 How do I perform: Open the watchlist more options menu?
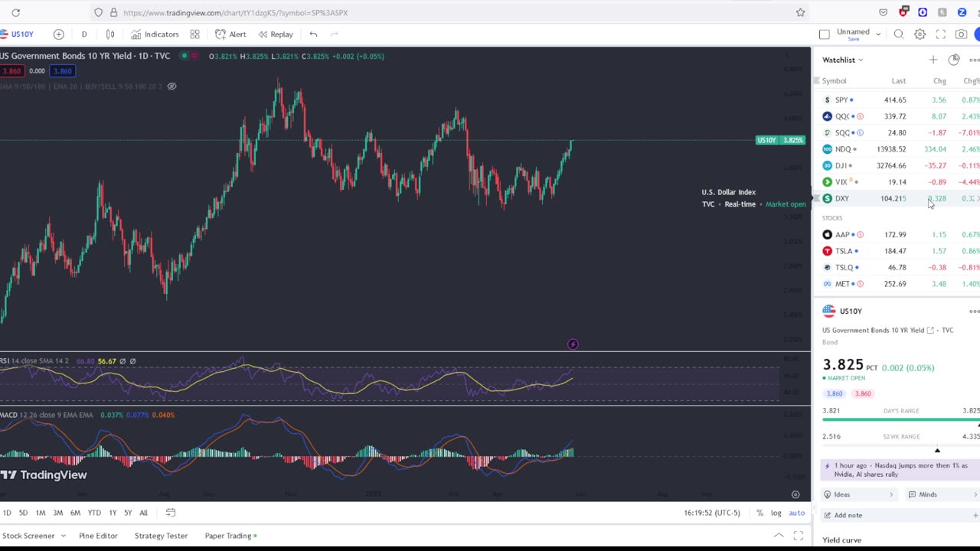pyautogui.click(x=974, y=60)
